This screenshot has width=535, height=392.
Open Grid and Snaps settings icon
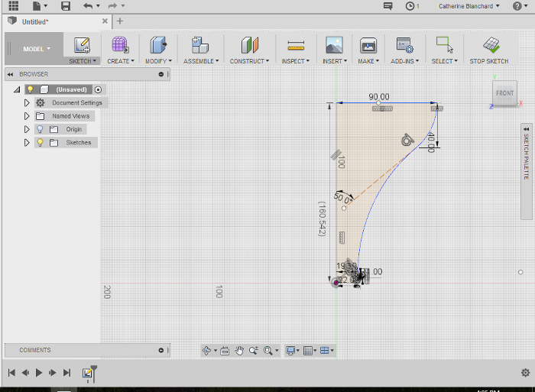(308, 351)
